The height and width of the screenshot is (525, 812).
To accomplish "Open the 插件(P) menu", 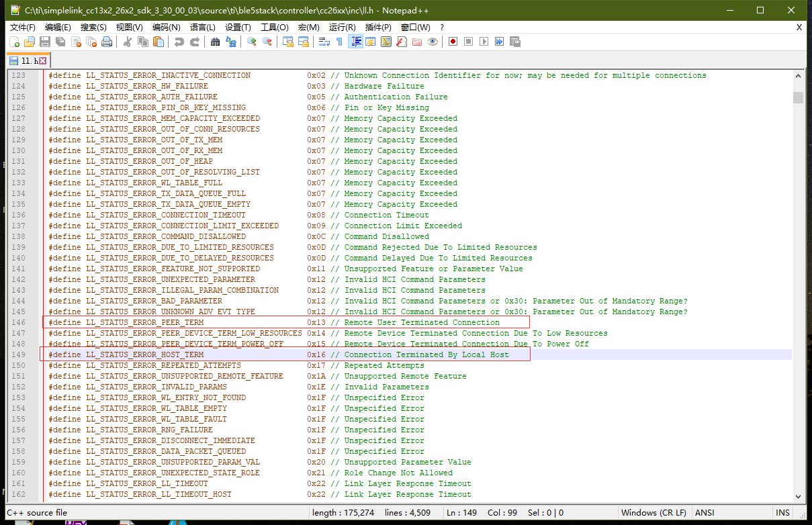I will [378, 27].
